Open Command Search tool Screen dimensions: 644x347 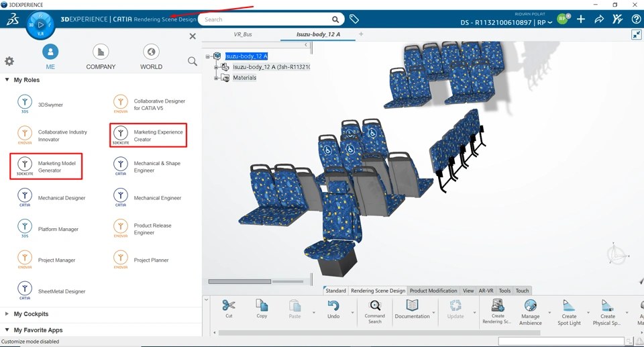(x=374, y=311)
